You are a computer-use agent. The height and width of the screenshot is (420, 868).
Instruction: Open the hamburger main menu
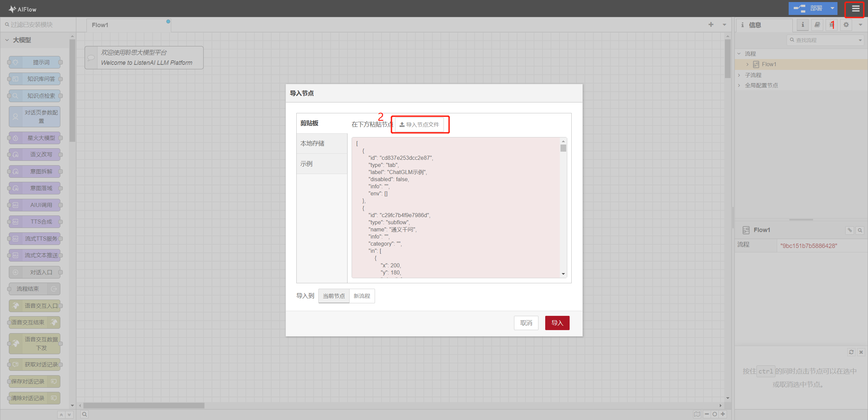[x=855, y=9]
